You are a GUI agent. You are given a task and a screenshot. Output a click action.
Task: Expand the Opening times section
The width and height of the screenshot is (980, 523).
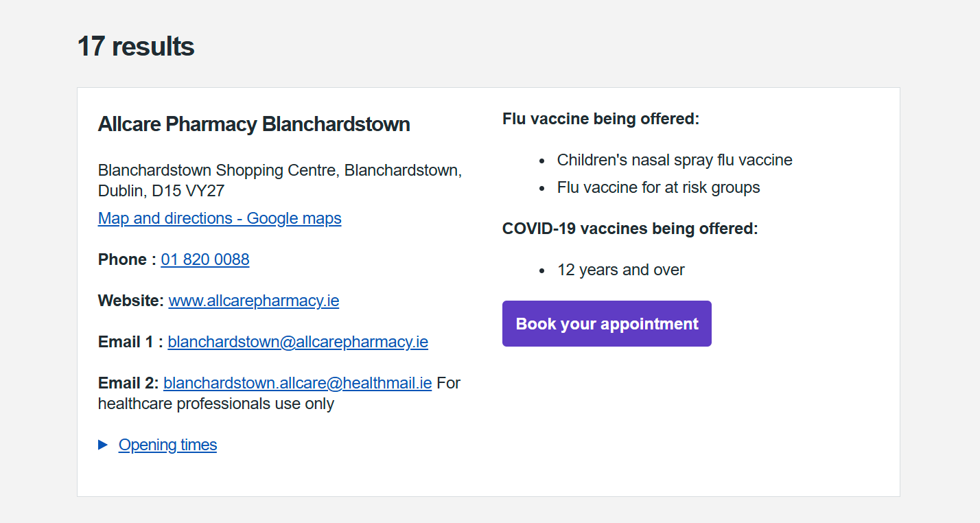click(167, 445)
